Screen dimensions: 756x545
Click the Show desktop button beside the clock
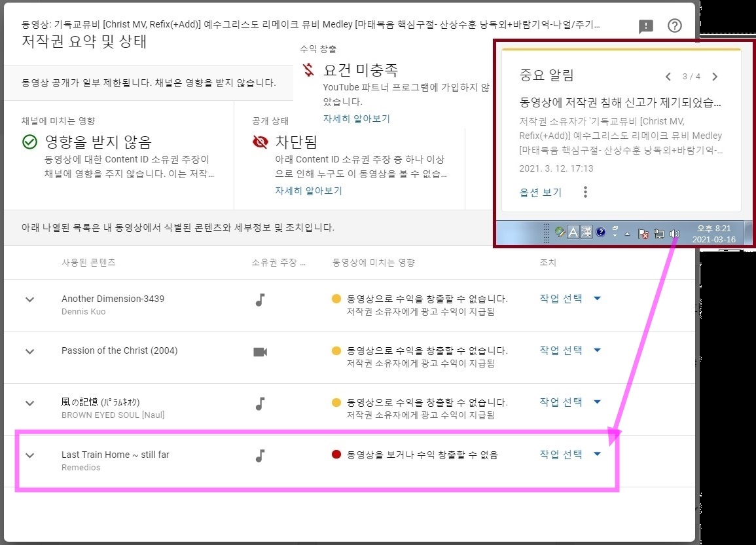coord(748,233)
